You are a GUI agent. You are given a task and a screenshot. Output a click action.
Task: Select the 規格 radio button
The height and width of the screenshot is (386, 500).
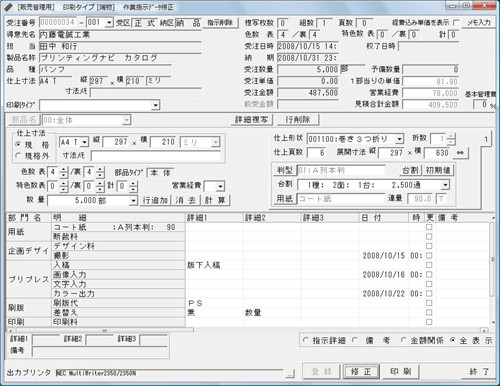pos(19,144)
